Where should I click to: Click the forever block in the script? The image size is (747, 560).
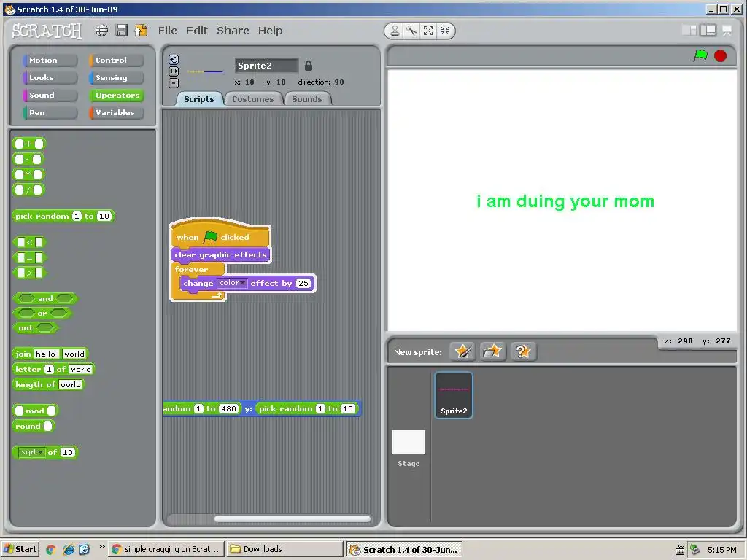tap(192, 270)
